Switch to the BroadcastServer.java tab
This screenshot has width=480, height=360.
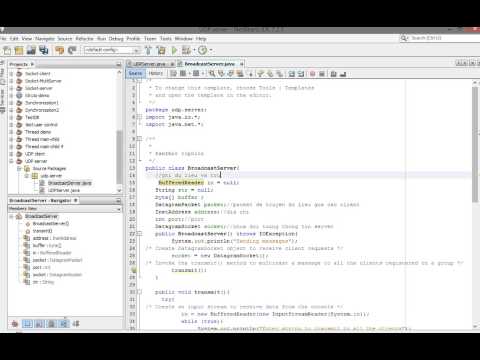pos(209,64)
